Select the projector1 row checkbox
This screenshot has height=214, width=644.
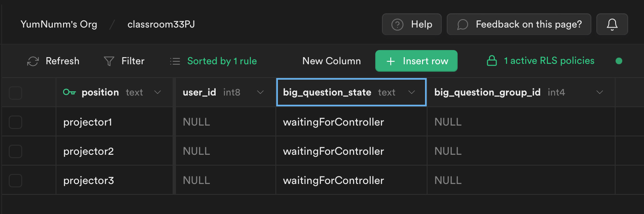pyautogui.click(x=15, y=122)
